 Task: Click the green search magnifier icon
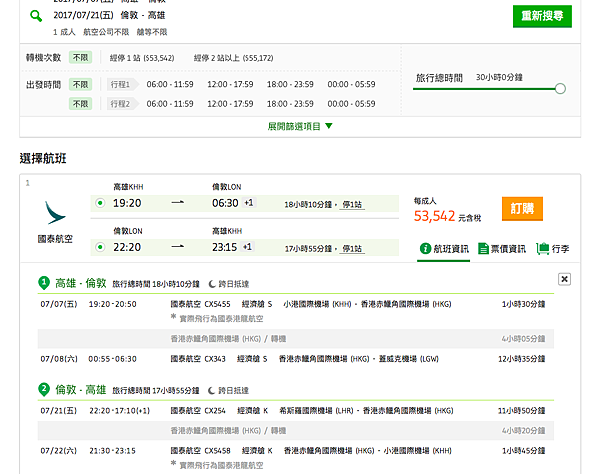pyautogui.click(x=36, y=16)
